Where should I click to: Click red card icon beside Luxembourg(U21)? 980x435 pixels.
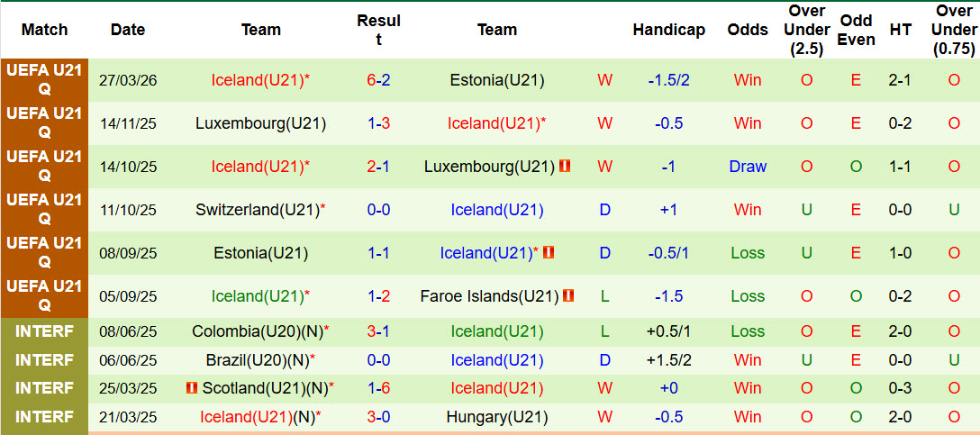565,166
